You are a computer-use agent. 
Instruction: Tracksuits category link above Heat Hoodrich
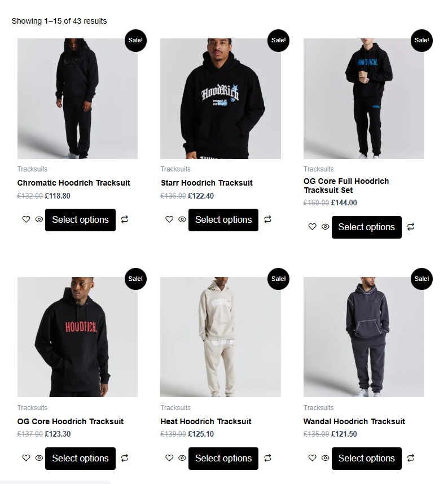[x=175, y=407]
